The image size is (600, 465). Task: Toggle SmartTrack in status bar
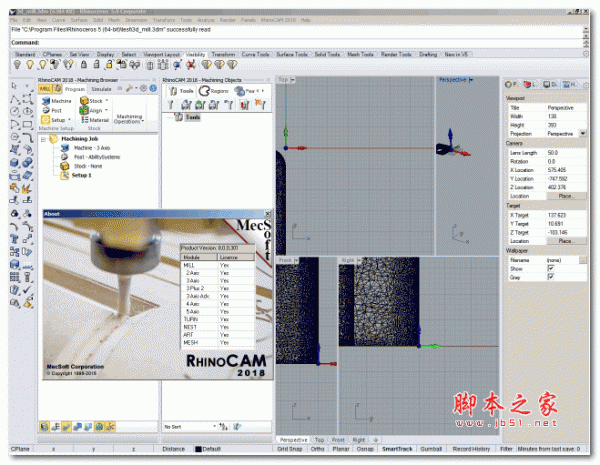(397, 449)
